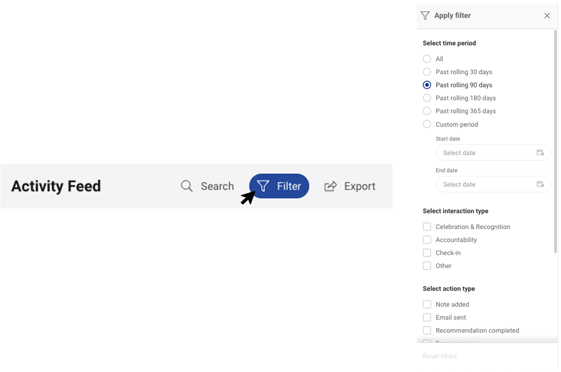Select the All time period radio

click(x=427, y=59)
